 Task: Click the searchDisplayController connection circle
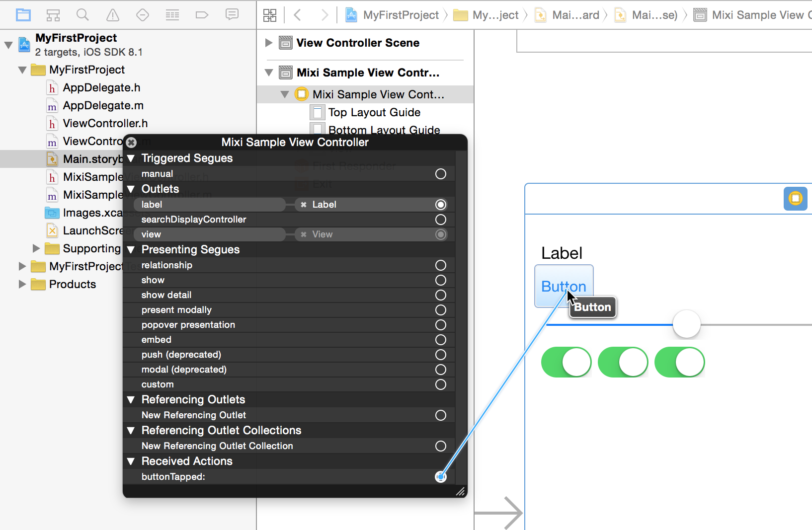point(441,220)
